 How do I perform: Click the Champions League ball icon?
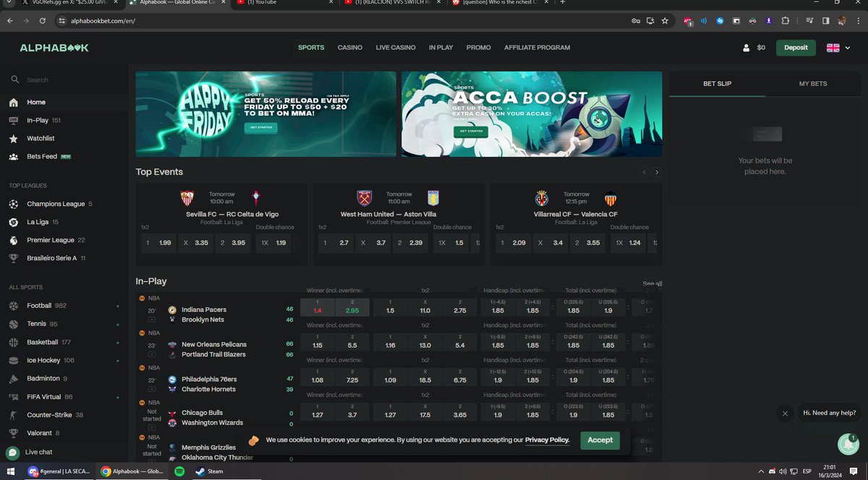coord(14,204)
